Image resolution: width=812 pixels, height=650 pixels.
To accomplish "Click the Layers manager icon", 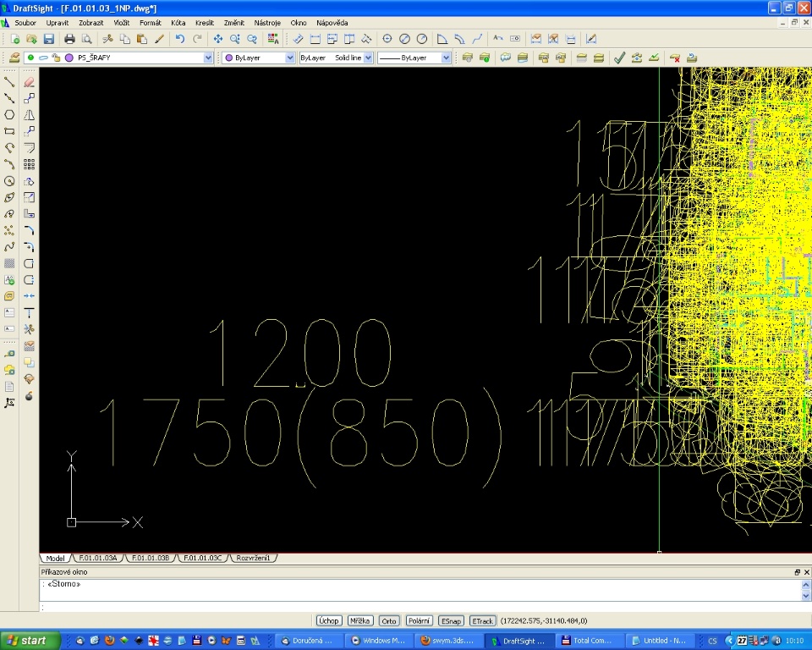I will (14, 58).
